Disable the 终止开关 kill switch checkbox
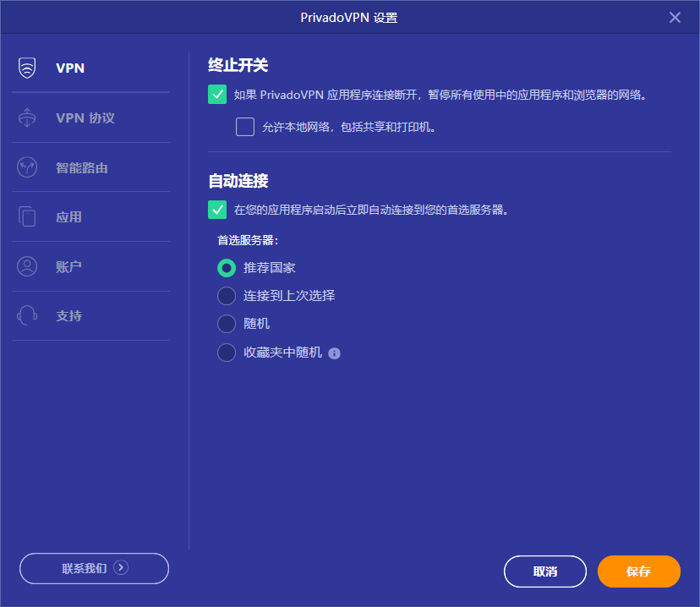 (217, 94)
